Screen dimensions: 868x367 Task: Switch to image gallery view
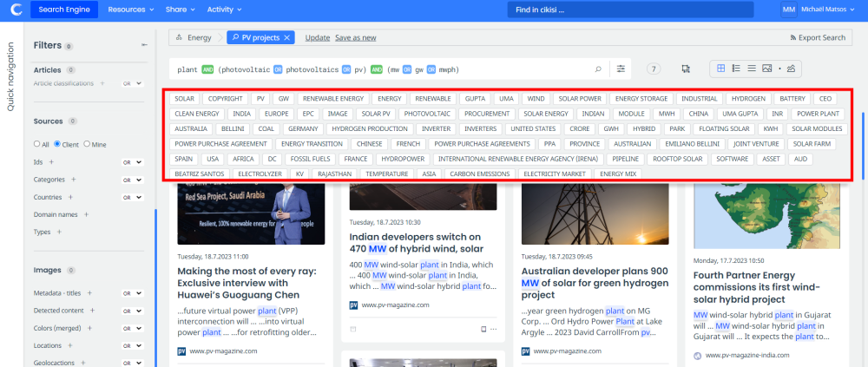click(x=766, y=69)
